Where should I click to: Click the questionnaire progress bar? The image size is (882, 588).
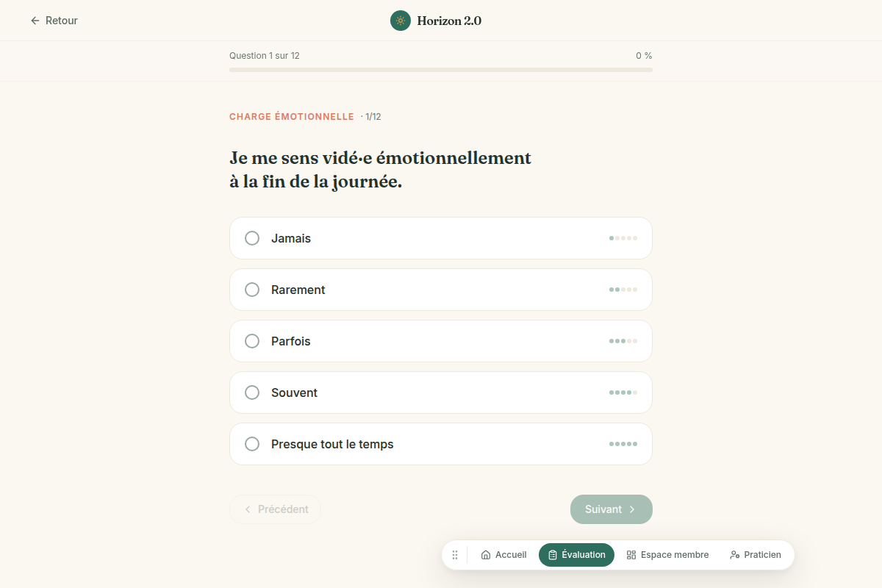click(x=441, y=70)
